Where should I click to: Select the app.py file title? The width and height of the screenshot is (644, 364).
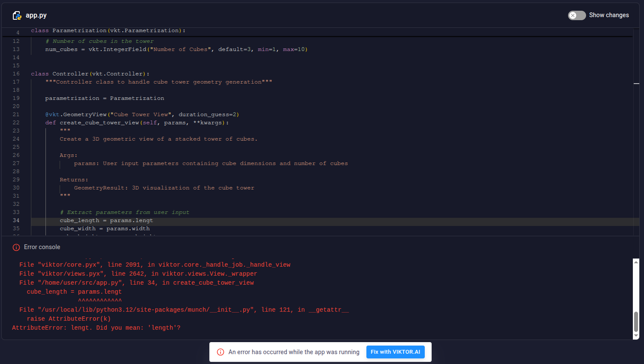36,15
